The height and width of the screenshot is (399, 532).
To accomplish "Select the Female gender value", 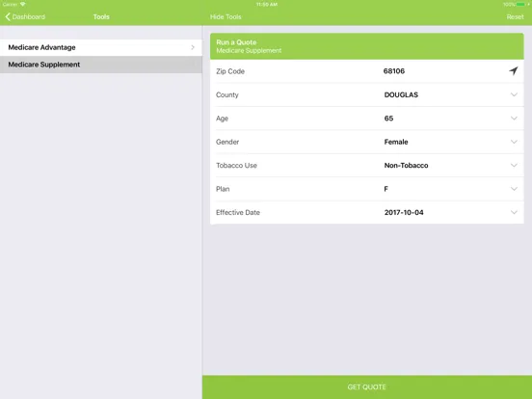I will pos(396,142).
